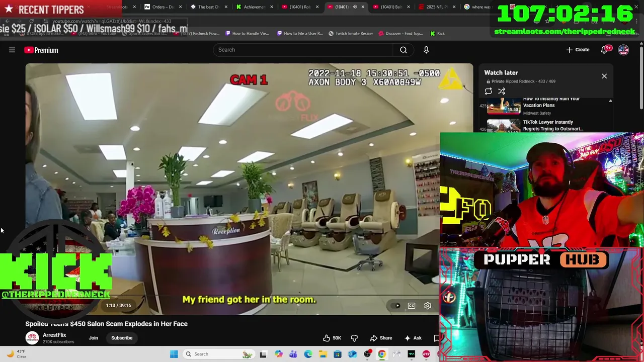Toggle autoplay switch in video player
644x362 pixels.
pos(397,306)
